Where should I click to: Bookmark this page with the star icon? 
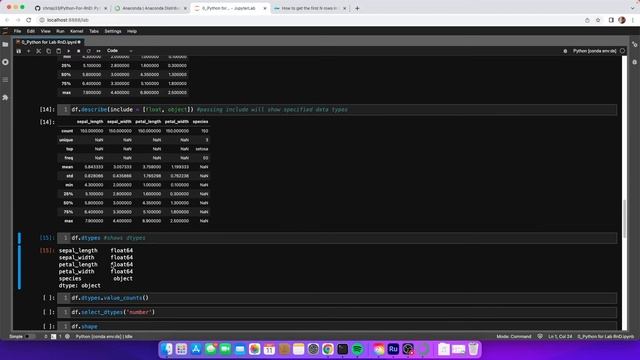click(x=598, y=20)
